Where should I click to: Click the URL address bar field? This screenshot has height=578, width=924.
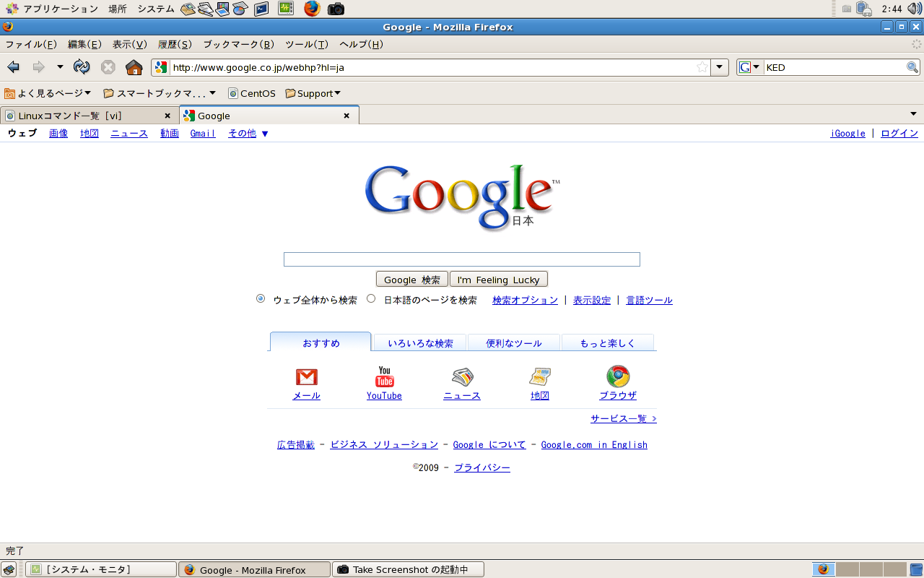pyautogui.click(x=432, y=67)
